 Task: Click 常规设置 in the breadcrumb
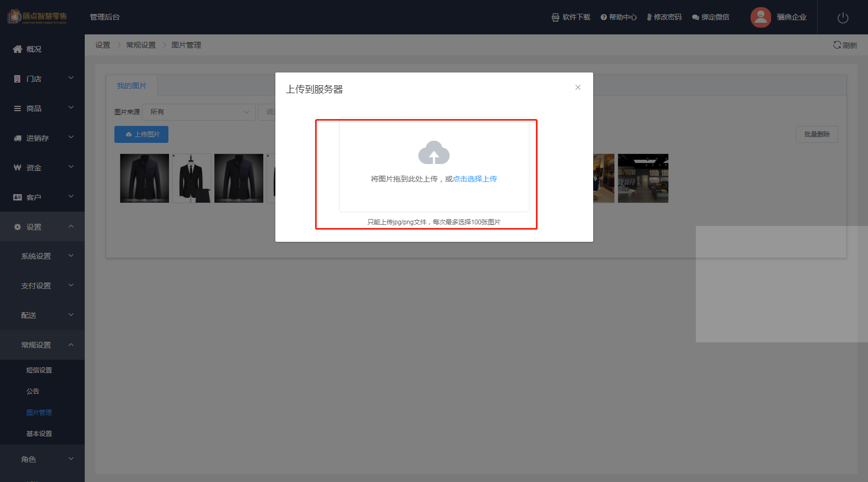141,45
